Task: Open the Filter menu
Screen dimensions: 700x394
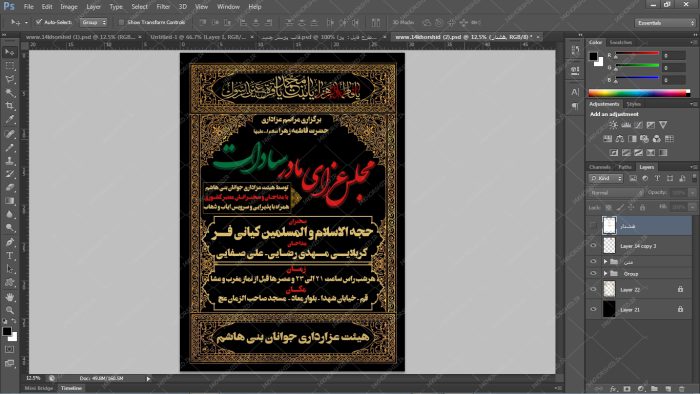Action: (x=163, y=7)
